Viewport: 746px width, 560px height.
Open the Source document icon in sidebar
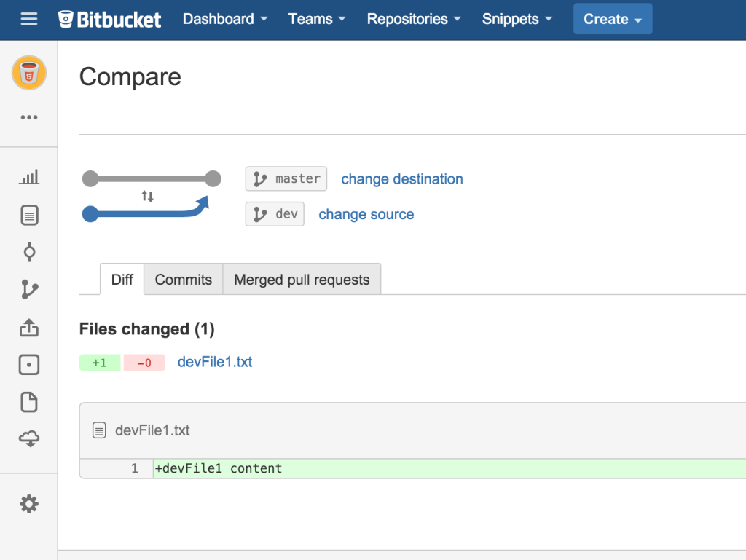29,215
